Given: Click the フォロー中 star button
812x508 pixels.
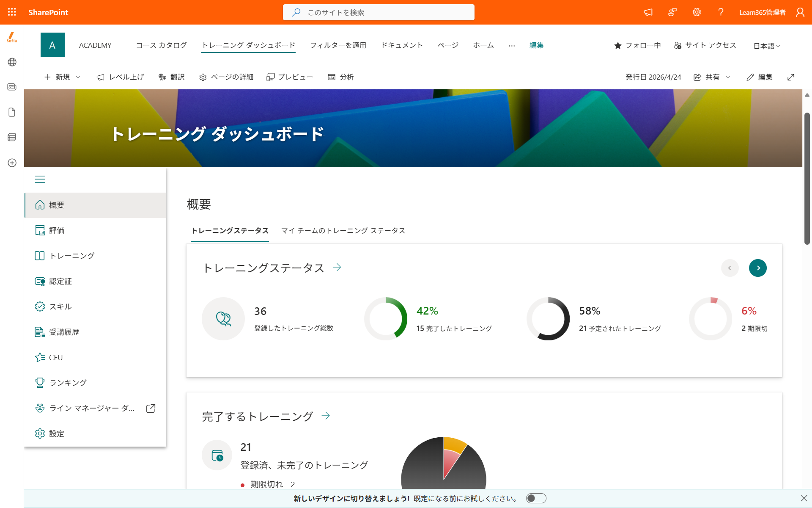Looking at the screenshot, I should point(637,45).
